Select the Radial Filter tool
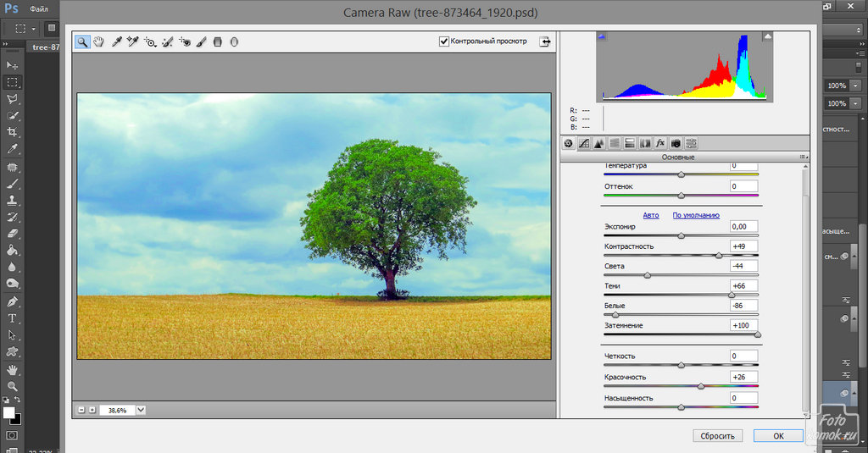The width and height of the screenshot is (868, 453). [x=235, y=41]
